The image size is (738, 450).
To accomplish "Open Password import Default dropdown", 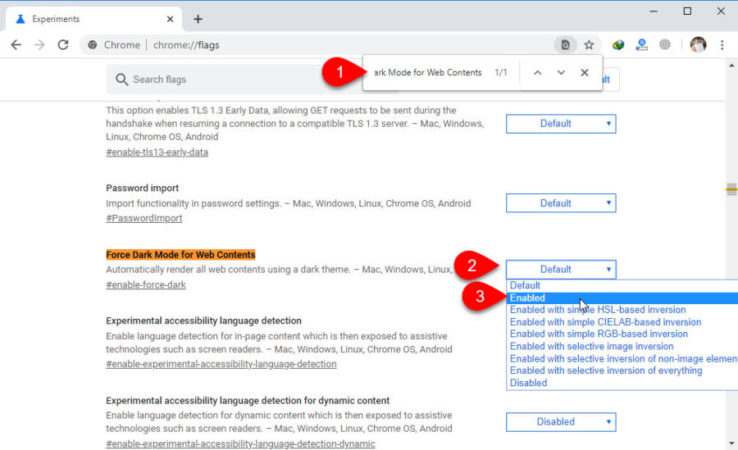I will (561, 203).
